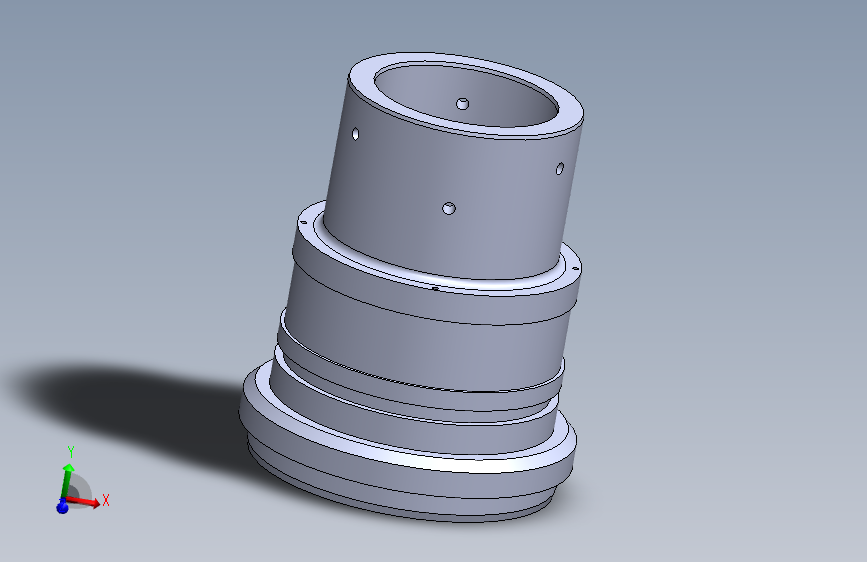Select the right side hole on upper cylinder
This screenshot has height=562, width=867.
coord(560,168)
